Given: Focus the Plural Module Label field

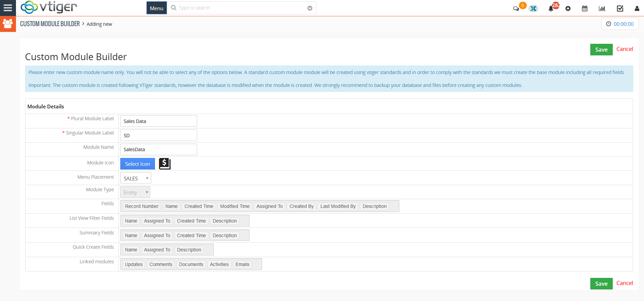Looking at the screenshot, I should click(159, 121).
